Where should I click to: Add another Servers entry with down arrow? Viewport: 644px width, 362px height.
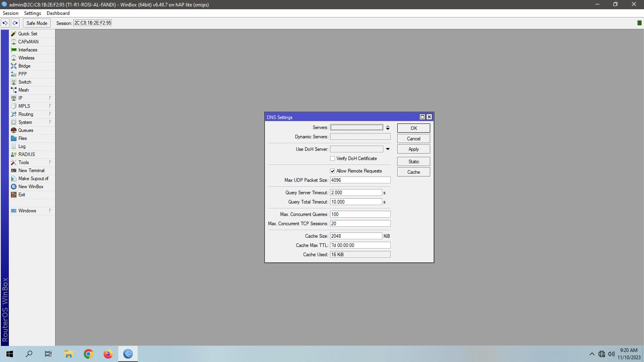point(388,129)
